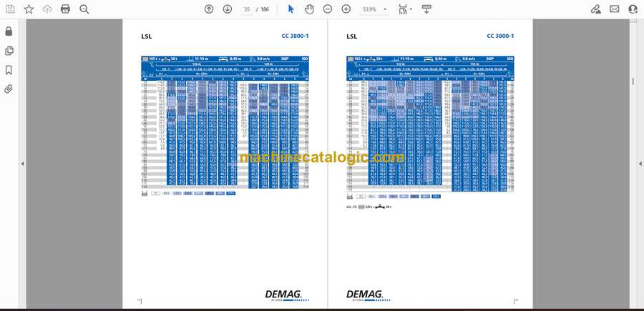Click the left page CC 3800-1 heading

(x=295, y=36)
